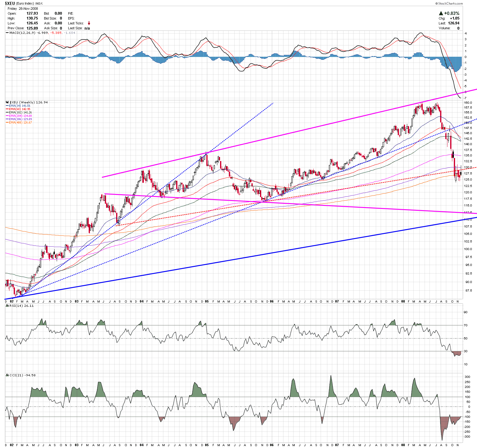Click the -7 label on the MACD axis
Image resolution: width=477 pixels, height=448 pixels.
pyautogui.click(x=465, y=98)
